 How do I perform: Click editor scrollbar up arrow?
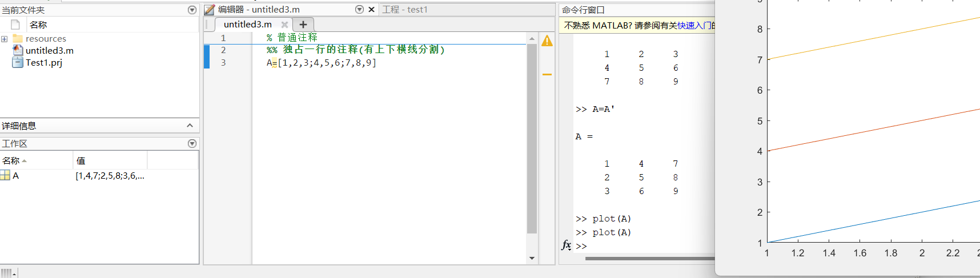click(532, 39)
